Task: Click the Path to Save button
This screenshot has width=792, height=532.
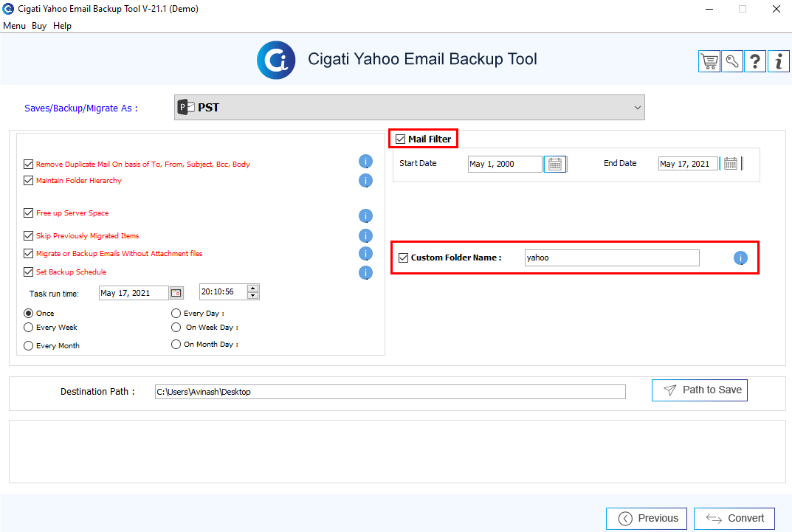Action: [700, 390]
